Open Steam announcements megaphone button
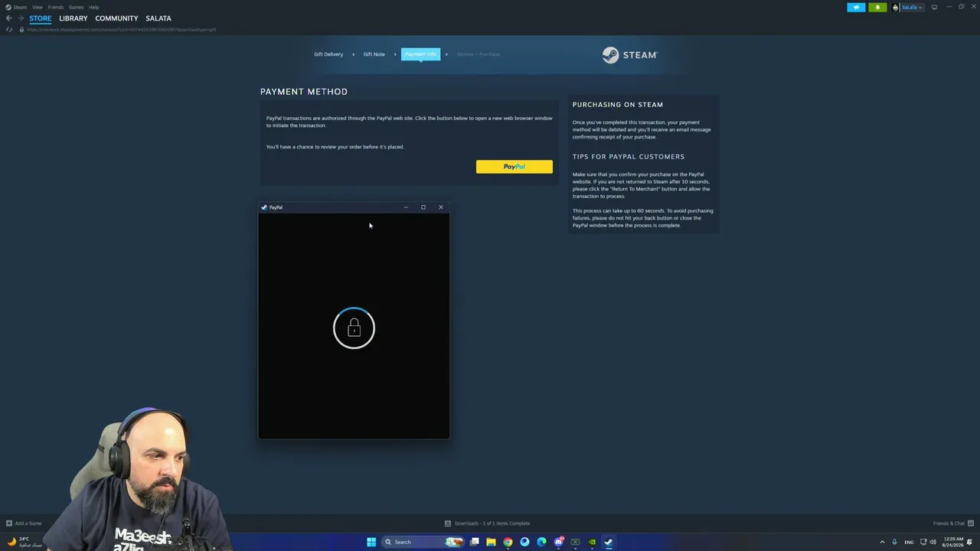Screen dimensions: 980x551 pyautogui.click(x=856, y=8)
